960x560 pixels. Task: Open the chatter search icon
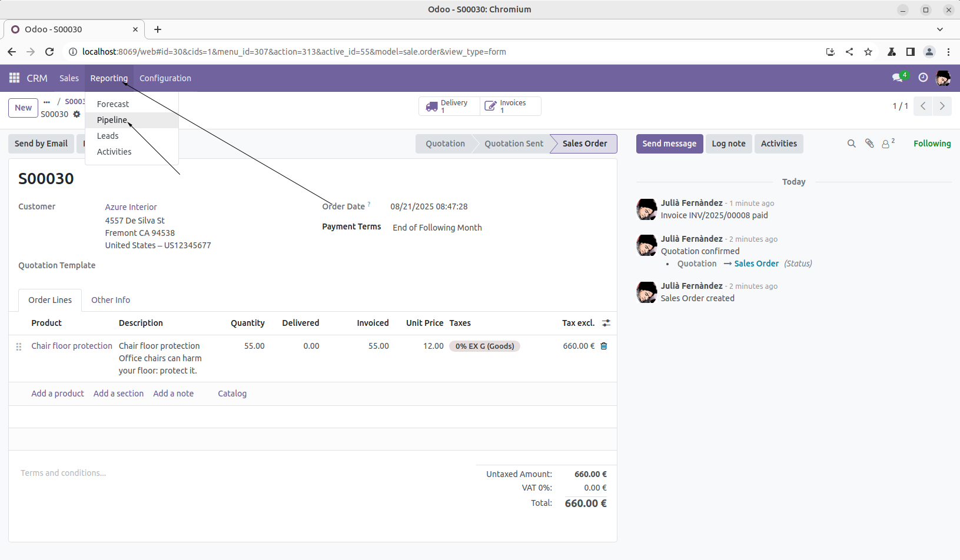[x=851, y=144]
